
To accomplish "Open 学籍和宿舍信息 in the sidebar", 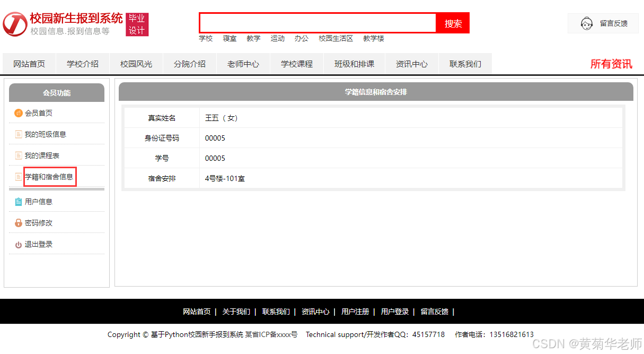I will coord(49,177).
